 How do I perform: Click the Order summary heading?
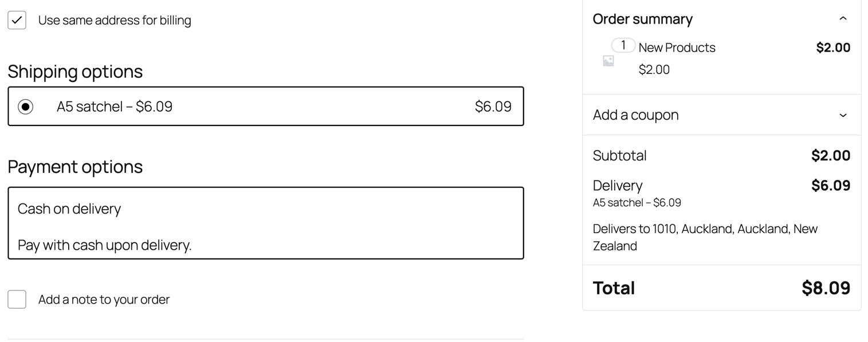click(x=642, y=19)
